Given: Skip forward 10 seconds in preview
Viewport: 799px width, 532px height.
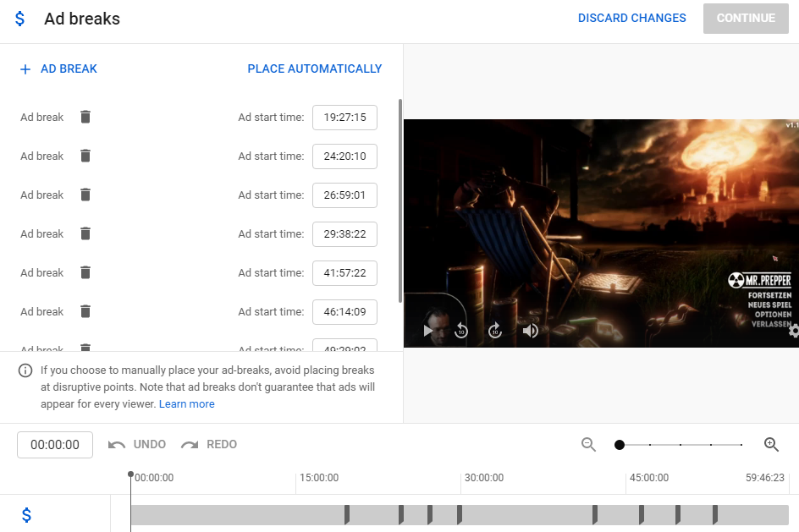Looking at the screenshot, I should pos(495,331).
